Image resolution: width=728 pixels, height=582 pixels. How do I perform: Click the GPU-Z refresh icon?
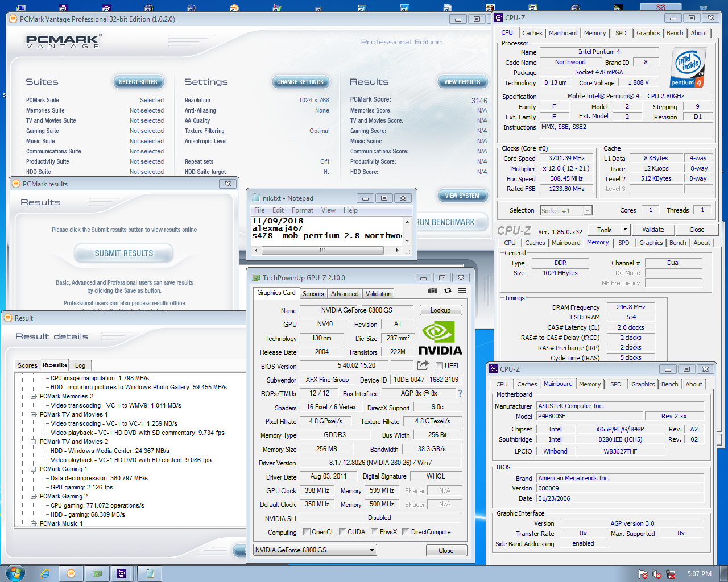click(448, 290)
